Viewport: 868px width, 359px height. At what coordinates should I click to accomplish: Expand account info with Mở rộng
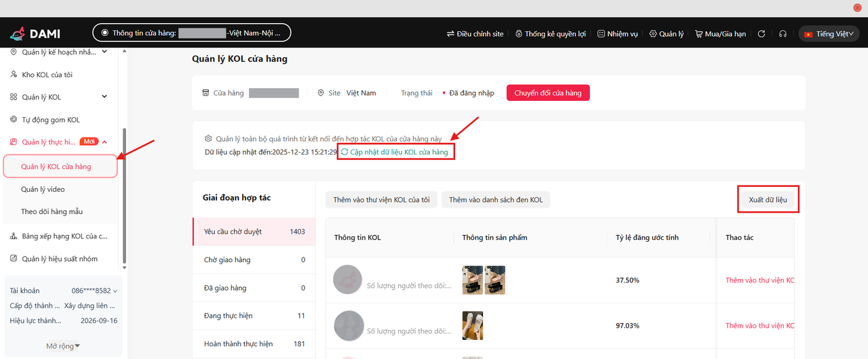[x=62, y=346]
